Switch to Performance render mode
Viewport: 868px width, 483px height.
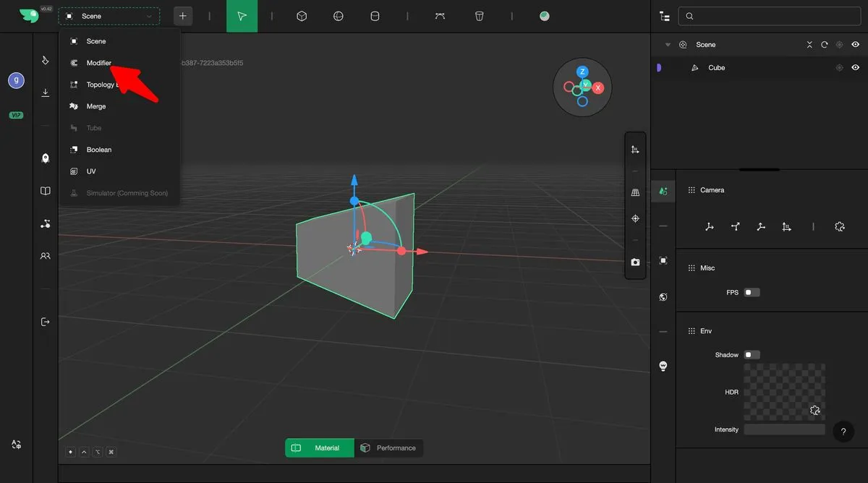point(389,448)
